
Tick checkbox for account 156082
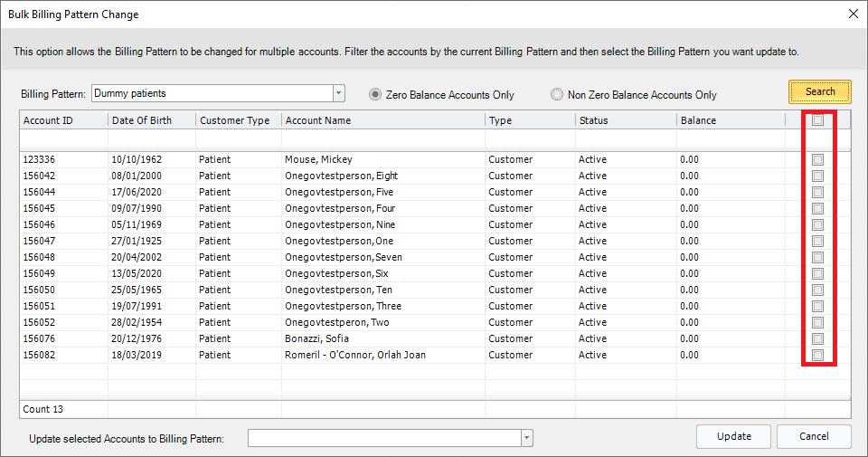[x=817, y=356]
